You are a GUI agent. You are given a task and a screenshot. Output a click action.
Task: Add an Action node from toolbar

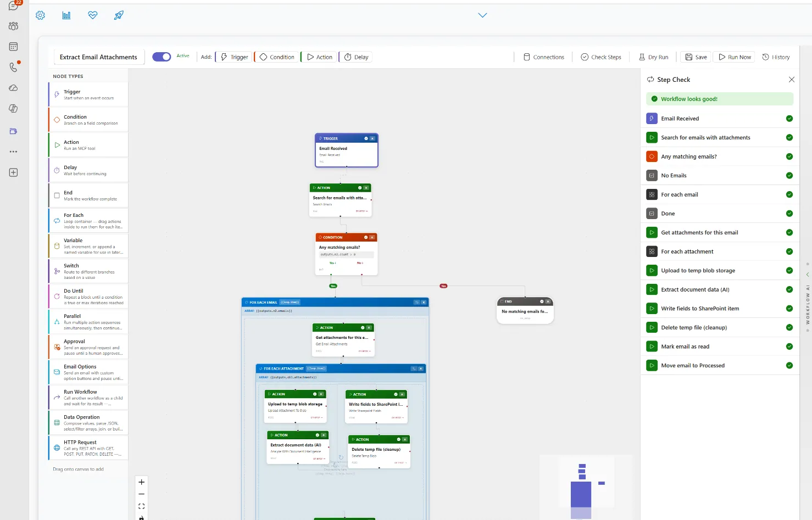click(x=319, y=57)
